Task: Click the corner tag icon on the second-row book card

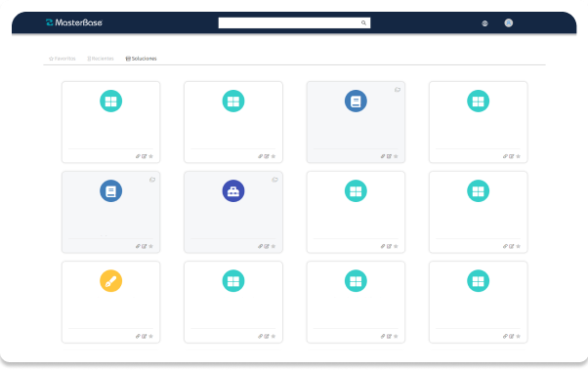Action: 152,180
